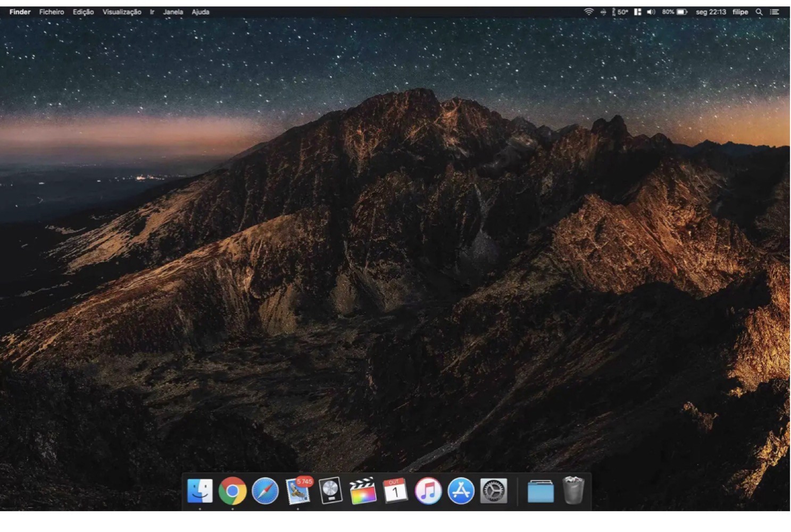
Task: Open the Wi-Fi status menu
Action: point(588,12)
